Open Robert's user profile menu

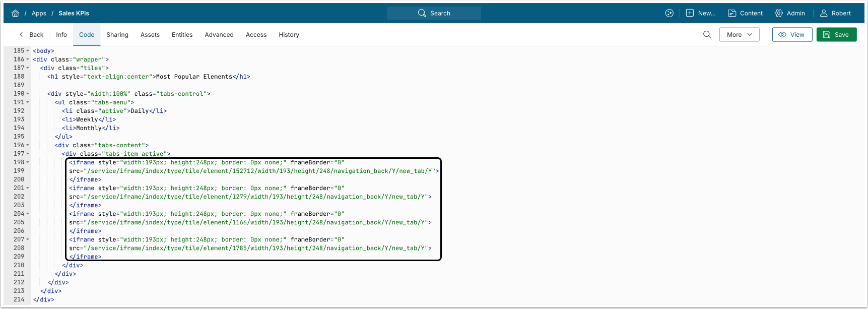coord(835,13)
